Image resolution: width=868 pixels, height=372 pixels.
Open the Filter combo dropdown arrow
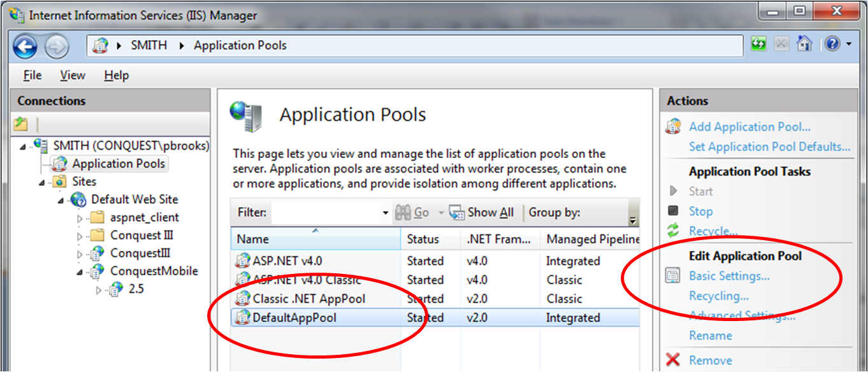(x=385, y=213)
